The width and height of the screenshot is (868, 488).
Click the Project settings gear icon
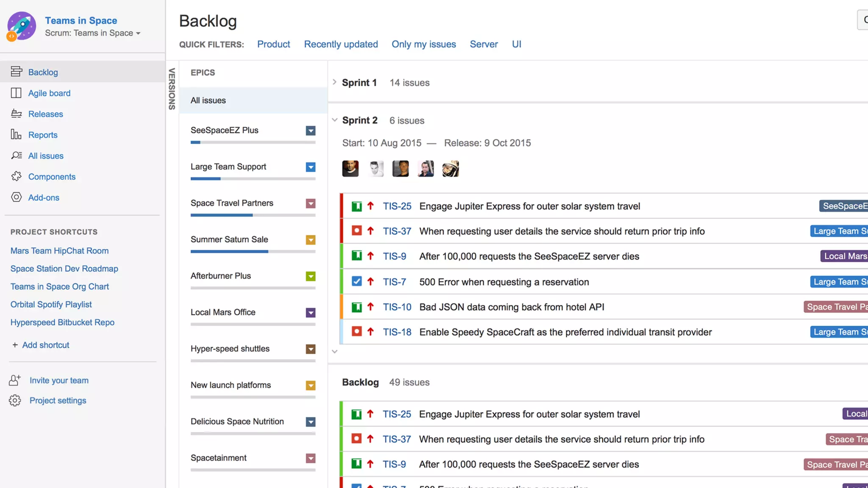coord(15,400)
